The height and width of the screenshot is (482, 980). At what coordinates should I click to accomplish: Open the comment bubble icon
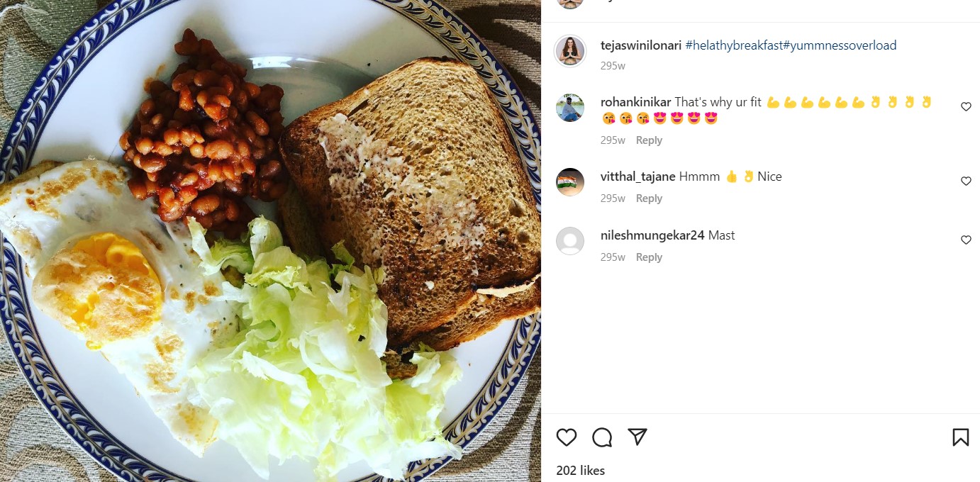[x=602, y=437]
